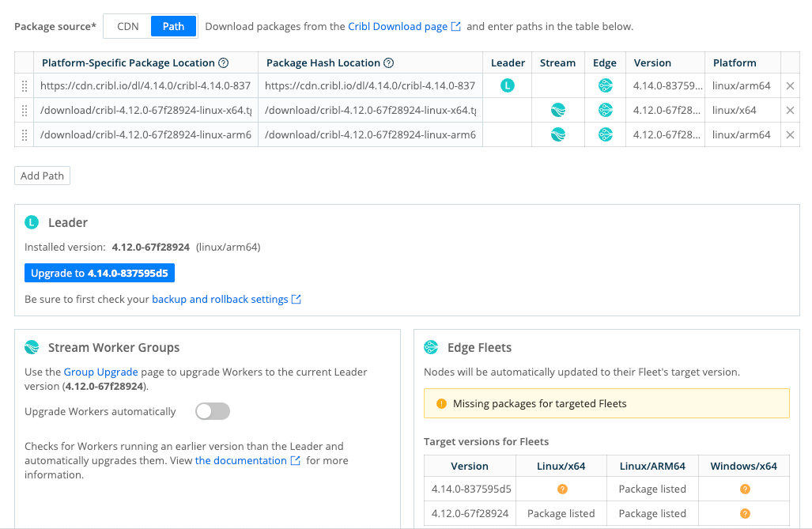Click the Edge icon in the first table row

click(606, 86)
